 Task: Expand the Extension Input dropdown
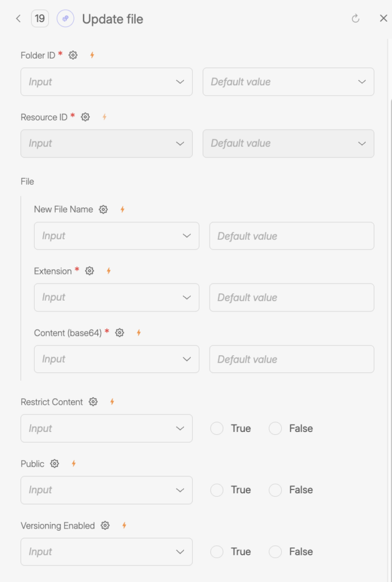[116, 297]
